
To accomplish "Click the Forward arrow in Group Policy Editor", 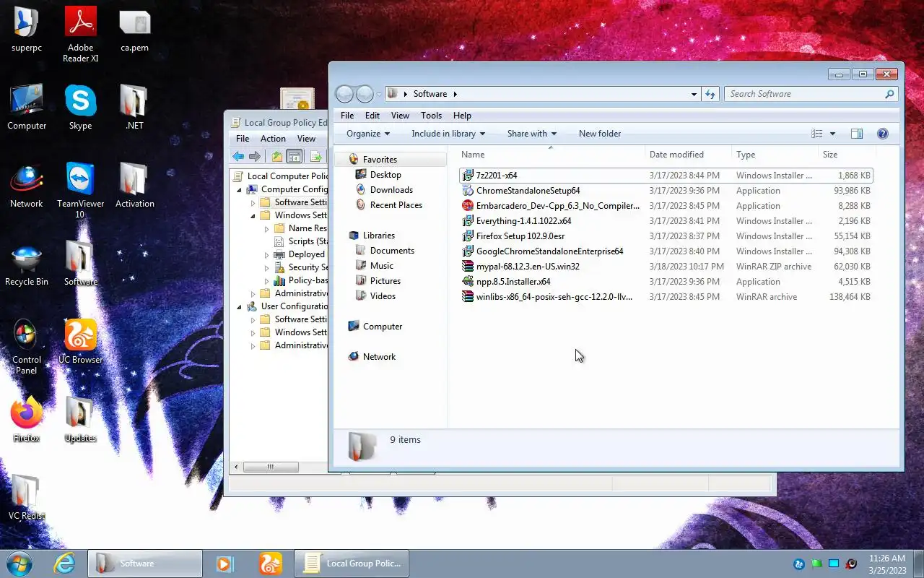I will tap(254, 156).
